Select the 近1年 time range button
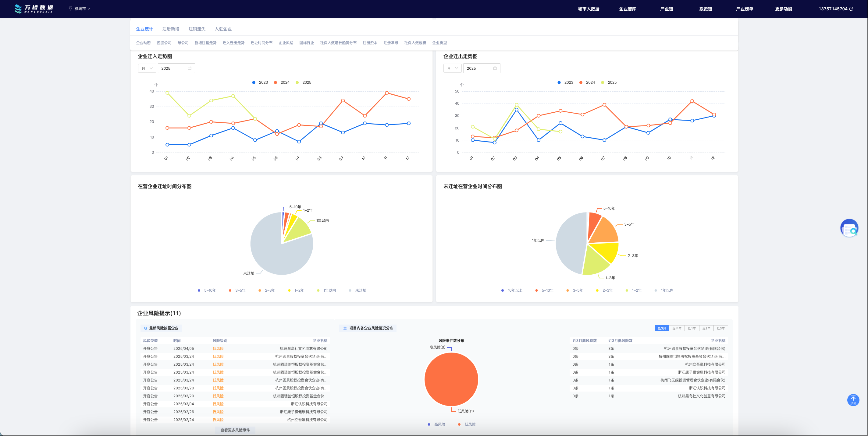The height and width of the screenshot is (436, 868). coord(692,328)
